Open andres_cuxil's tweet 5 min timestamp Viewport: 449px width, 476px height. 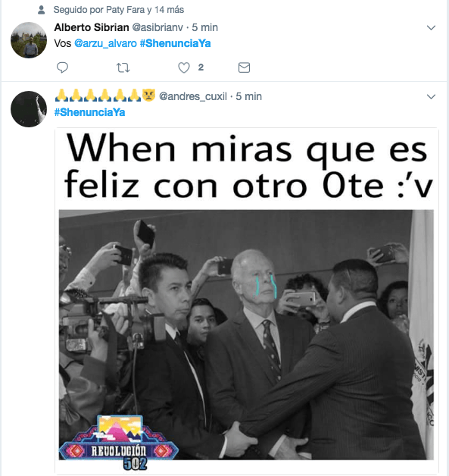[249, 96]
